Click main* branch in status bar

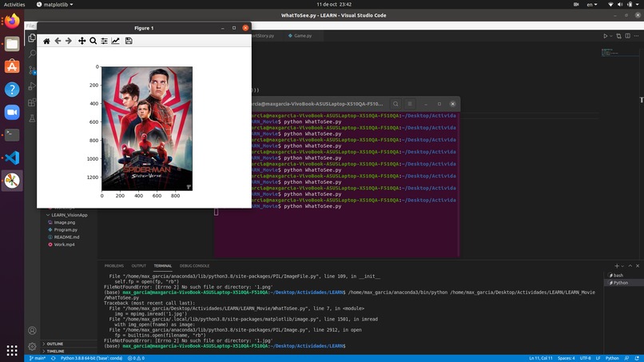pyautogui.click(x=38, y=358)
